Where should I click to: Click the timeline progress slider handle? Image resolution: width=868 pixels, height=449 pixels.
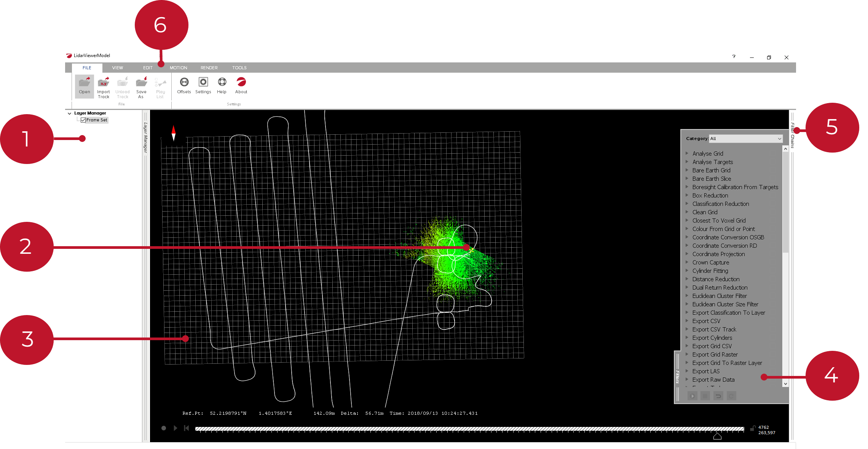coord(717,436)
